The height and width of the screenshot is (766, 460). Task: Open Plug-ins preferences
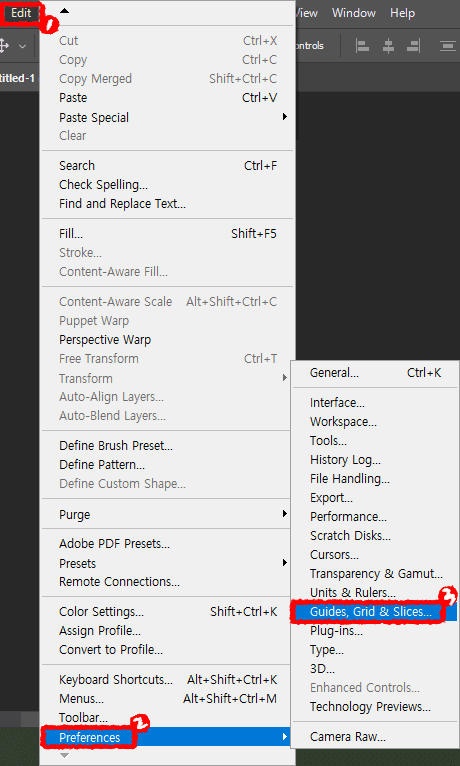(x=375, y=631)
